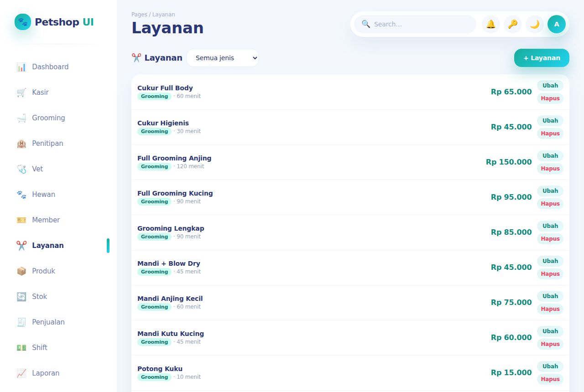Click the Kasir cart icon

[x=21, y=93]
